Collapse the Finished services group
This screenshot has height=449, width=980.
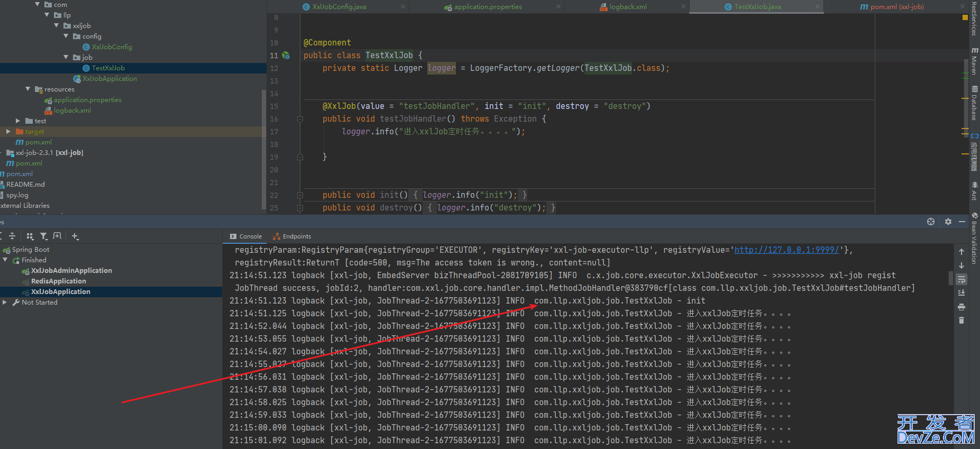5,260
